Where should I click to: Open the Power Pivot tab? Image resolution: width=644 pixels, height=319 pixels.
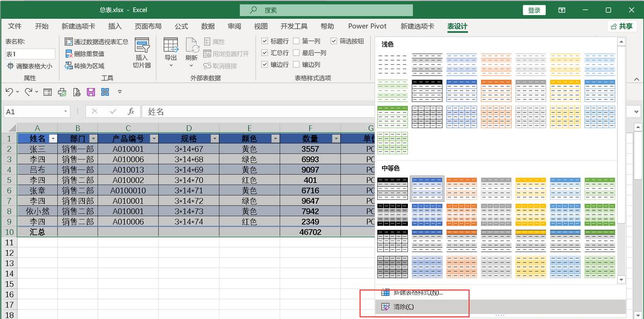pos(368,26)
